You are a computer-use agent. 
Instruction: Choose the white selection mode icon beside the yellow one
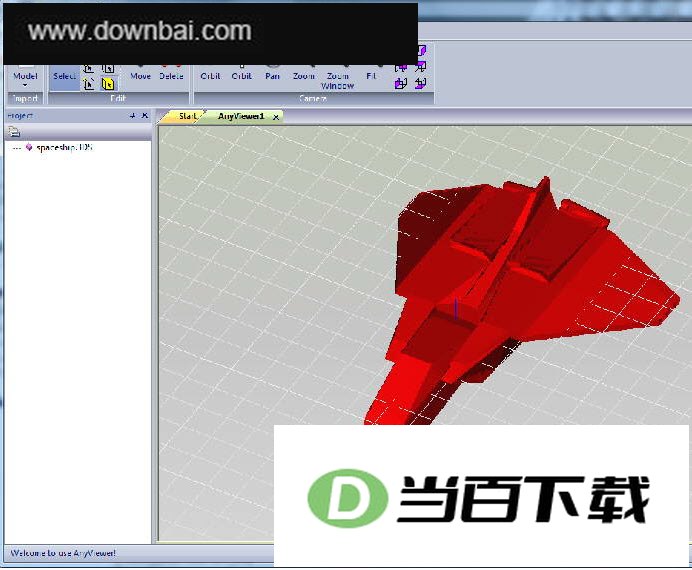[x=89, y=84]
